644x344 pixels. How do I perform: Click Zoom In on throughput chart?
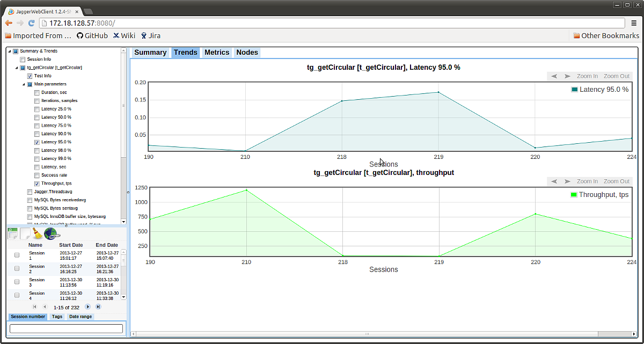coord(587,181)
